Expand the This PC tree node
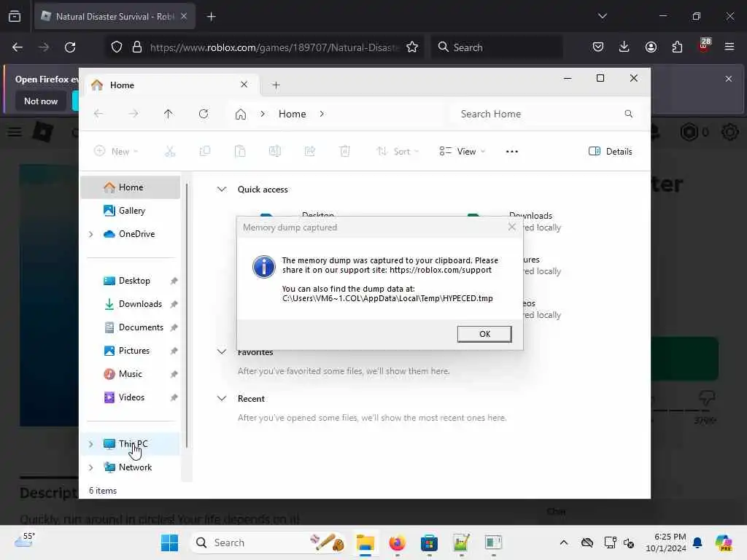The width and height of the screenshot is (747, 560). 91,444
